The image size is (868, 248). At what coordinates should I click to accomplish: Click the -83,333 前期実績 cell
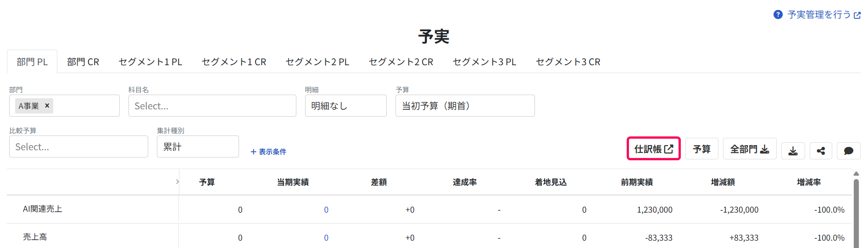pyautogui.click(x=659, y=238)
